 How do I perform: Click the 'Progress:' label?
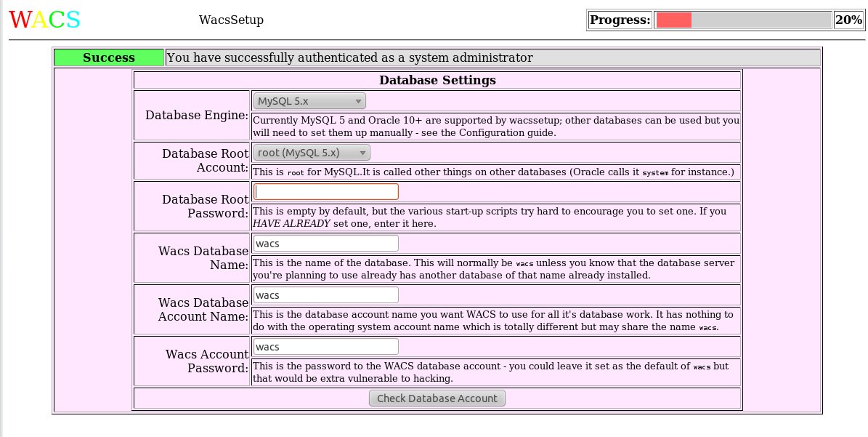620,20
